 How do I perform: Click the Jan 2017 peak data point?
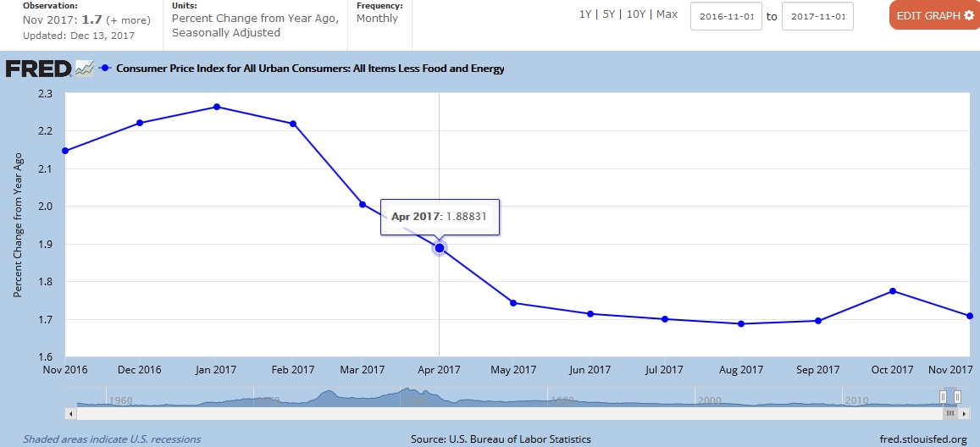pyautogui.click(x=217, y=107)
